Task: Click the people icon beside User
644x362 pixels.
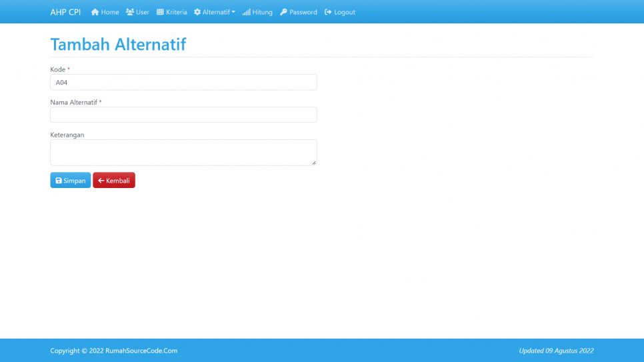Action: (130, 12)
